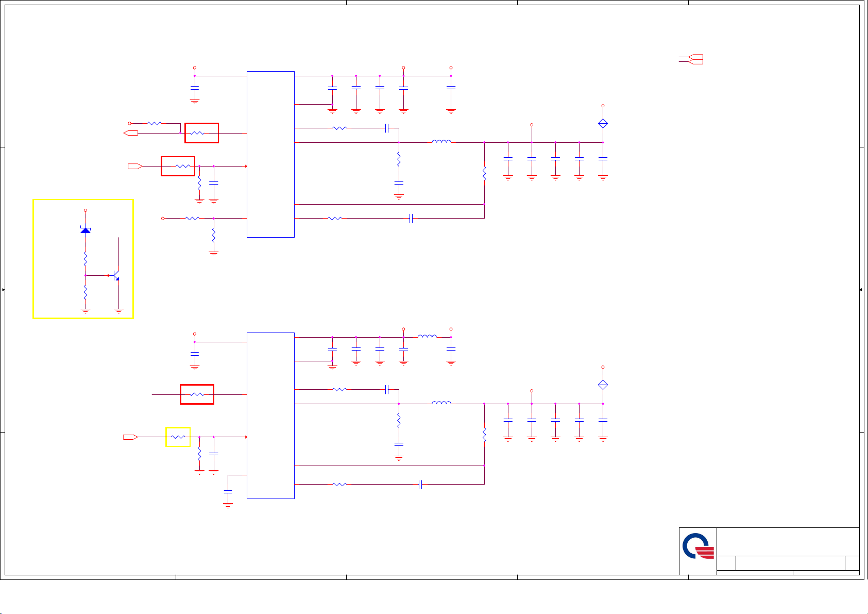This screenshot has width=868, height=614.
Task: Select the output inductor of the lower circuit
Action: coord(441,403)
